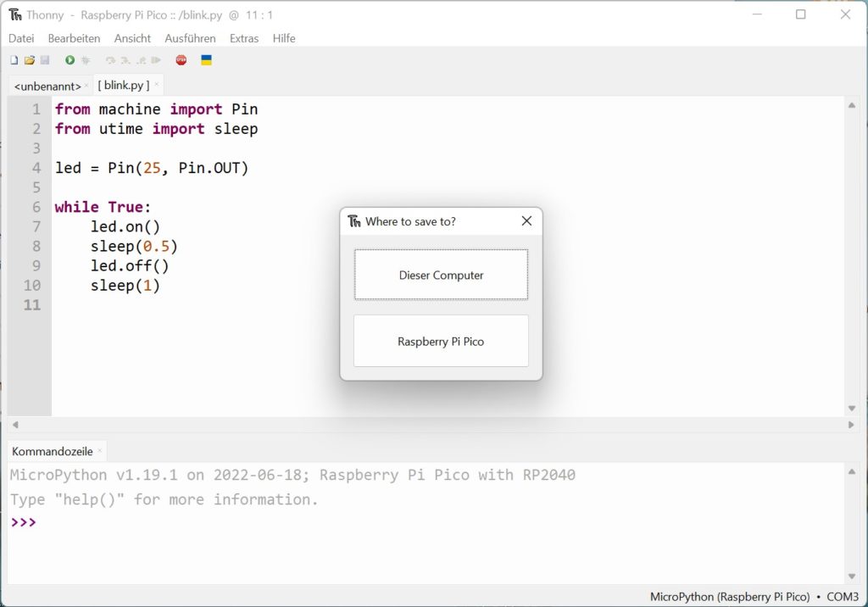Screen dimensions: 868x607
Task: Open the Bearbeiten menu
Action: coord(75,38)
